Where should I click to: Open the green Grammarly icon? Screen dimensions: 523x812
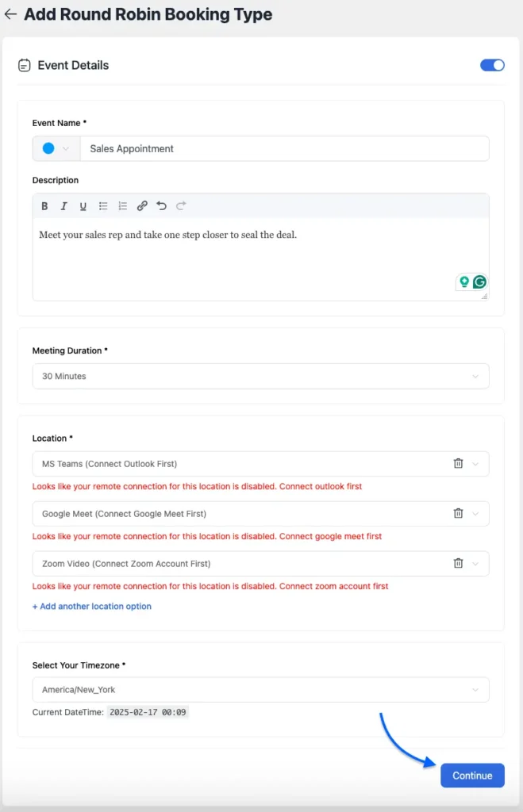pyautogui.click(x=479, y=282)
